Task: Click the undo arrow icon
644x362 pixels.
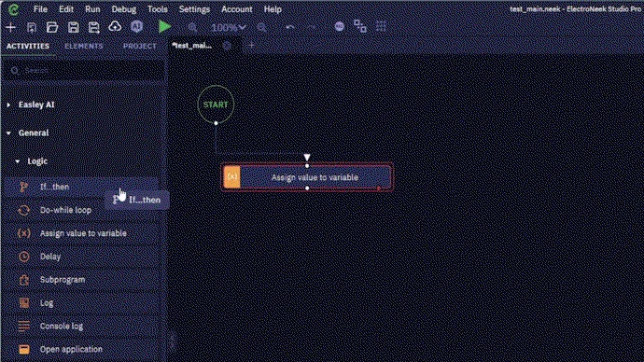Action: 290,27
